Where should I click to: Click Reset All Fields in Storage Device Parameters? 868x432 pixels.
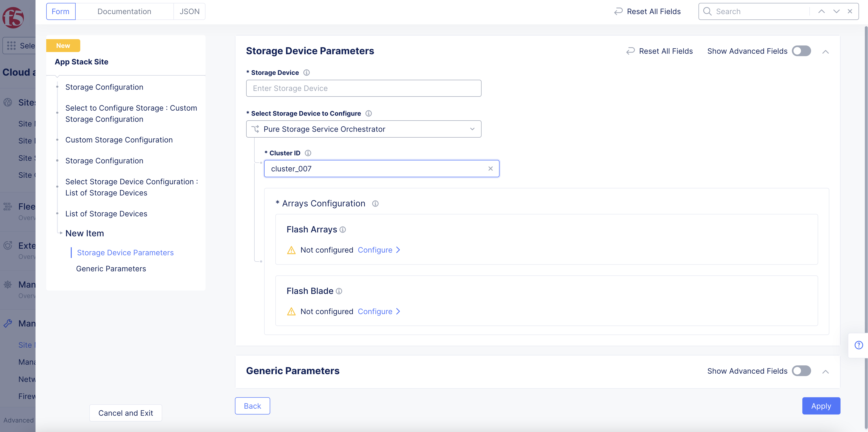coord(659,51)
